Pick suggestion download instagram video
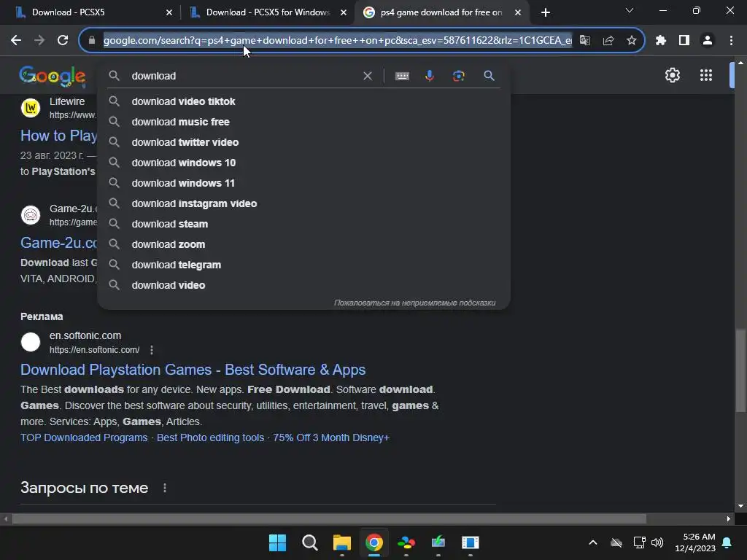747x560 pixels. coord(304,204)
